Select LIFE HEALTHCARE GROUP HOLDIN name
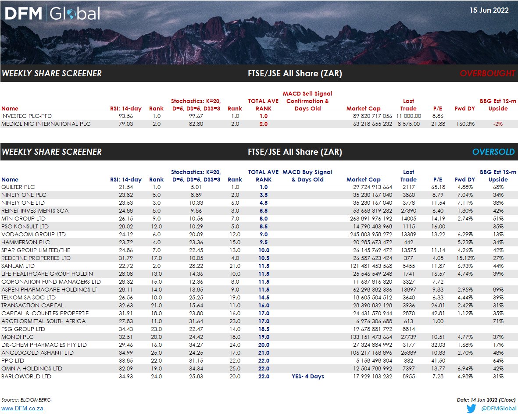This screenshot has height=420, width=518. point(47,274)
